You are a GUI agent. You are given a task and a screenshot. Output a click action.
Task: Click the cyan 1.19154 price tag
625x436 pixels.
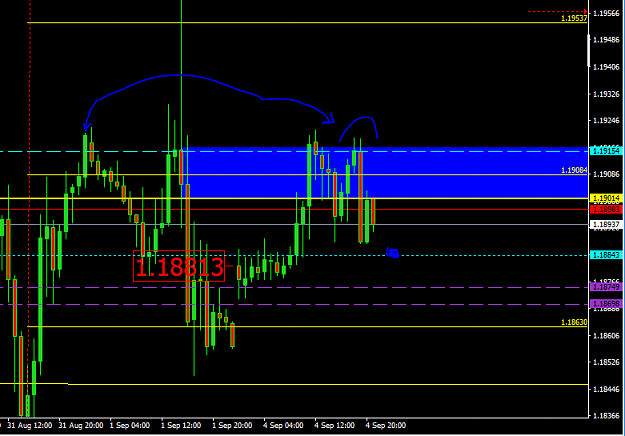[x=606, y=151]
